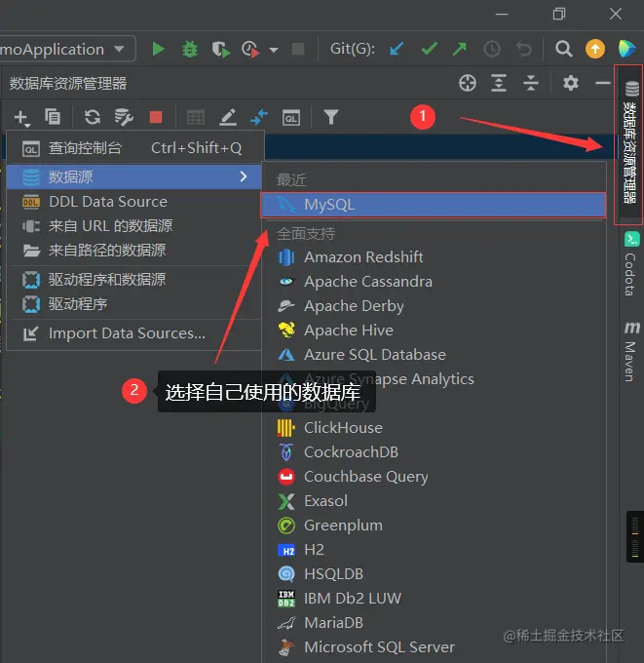Open database panel settings gear
644x663 pixels.
pos(571,83)
